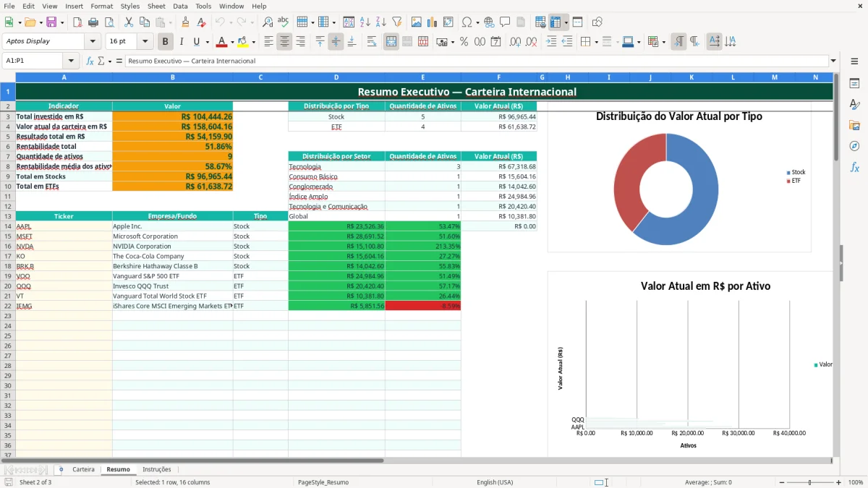Add a decimal place

516,42
